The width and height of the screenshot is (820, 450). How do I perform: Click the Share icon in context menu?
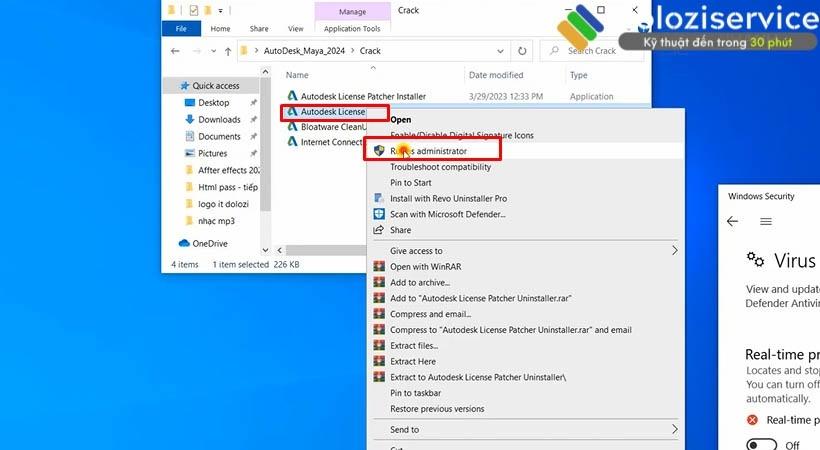pos(379,230)
